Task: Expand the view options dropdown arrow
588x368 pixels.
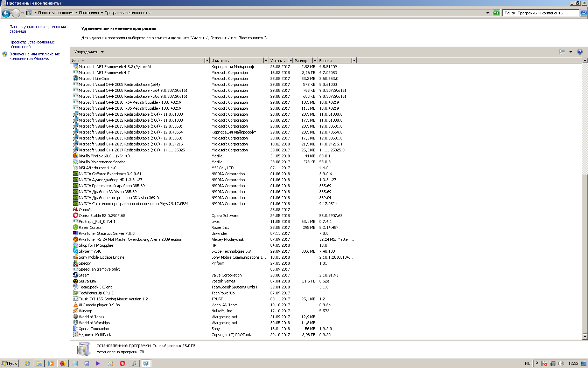Action: 570,52
